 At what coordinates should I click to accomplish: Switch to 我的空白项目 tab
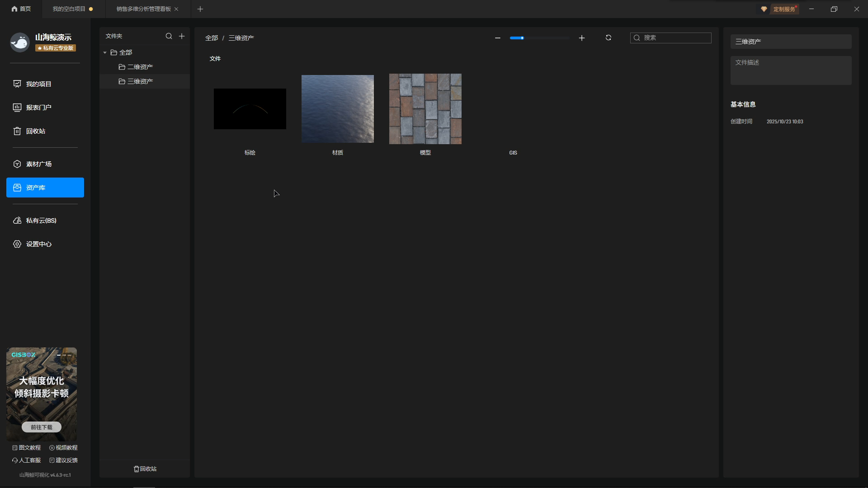(69, 9)
